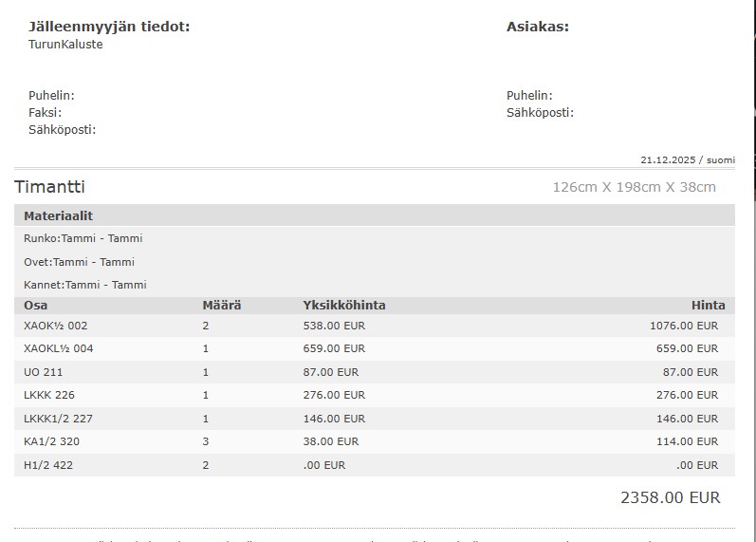
Task: Select the dimensions 126cm X 198cm X 38cm
Action: 634,187
